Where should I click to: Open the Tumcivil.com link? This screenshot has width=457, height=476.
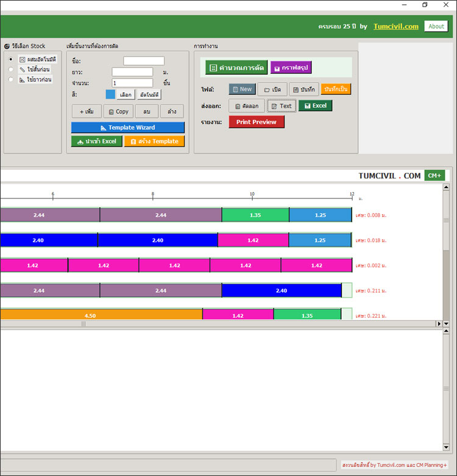[x=395, y=26]
